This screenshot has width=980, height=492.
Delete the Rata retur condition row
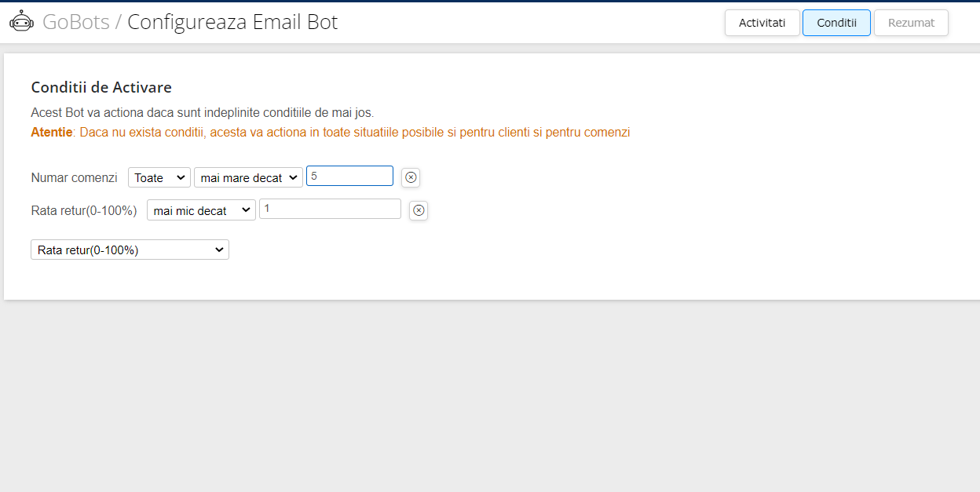(419, 210)
